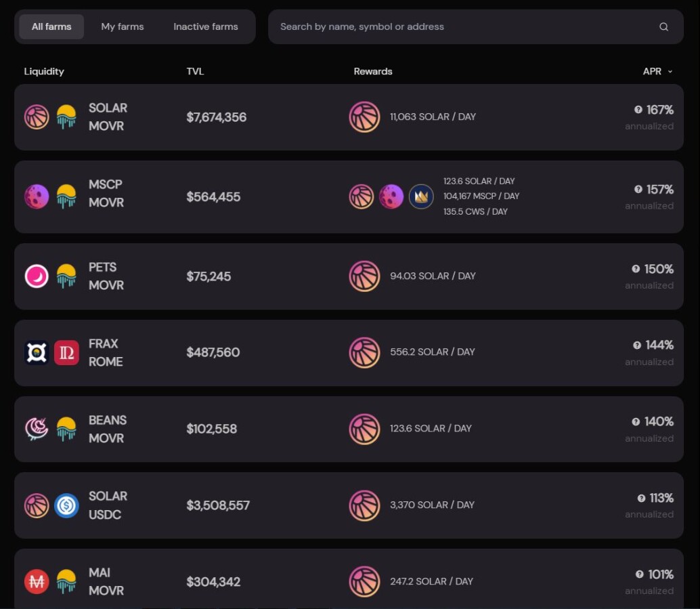Click the TVL column header

click(195, 72)
